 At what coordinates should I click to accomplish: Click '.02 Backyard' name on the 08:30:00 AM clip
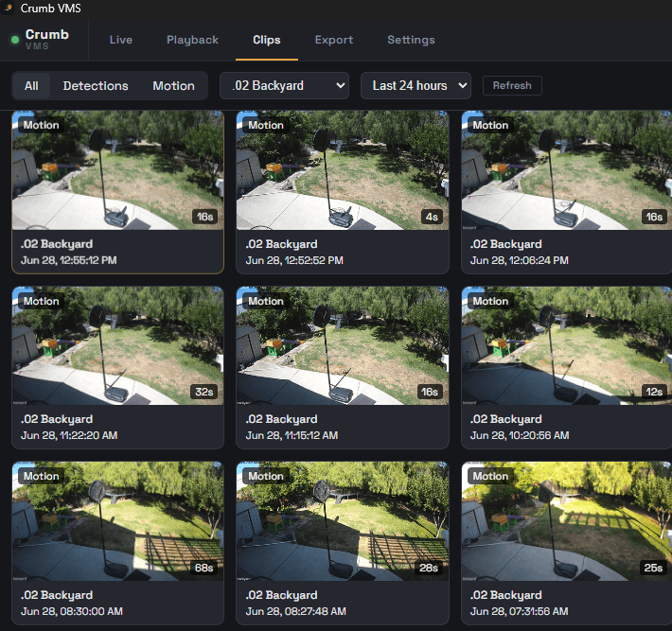pos(57,595)
